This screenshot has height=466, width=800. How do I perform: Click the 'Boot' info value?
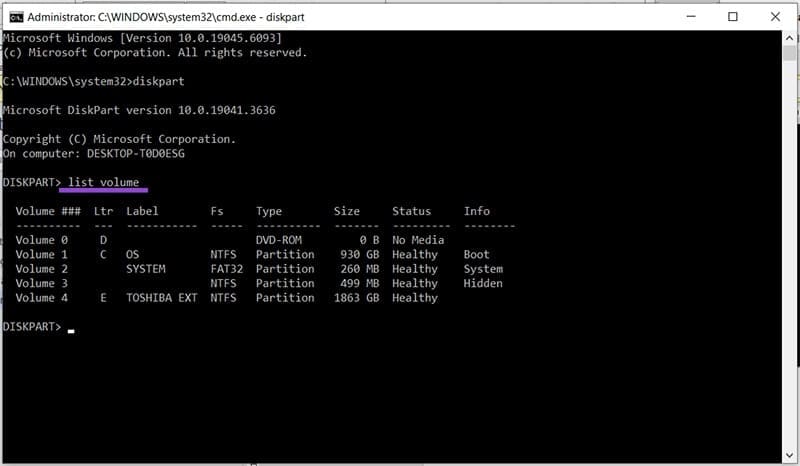477,254
